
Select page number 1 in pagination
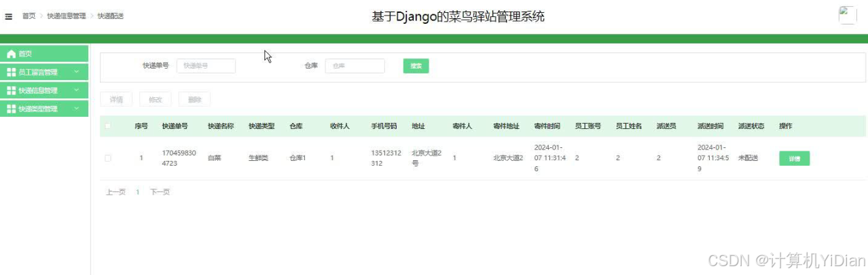[x=138, y=192]
